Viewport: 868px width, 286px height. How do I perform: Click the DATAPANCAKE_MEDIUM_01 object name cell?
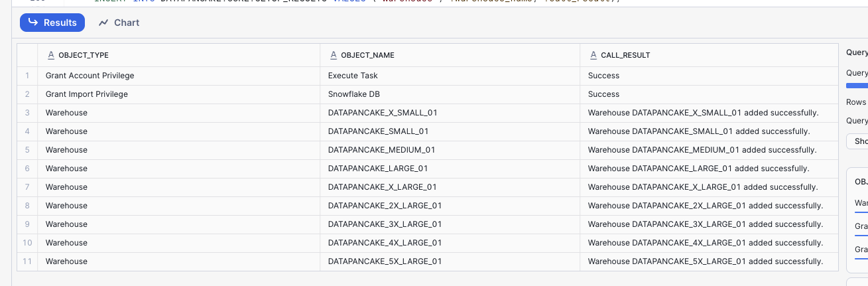click(x=381, y=150)
